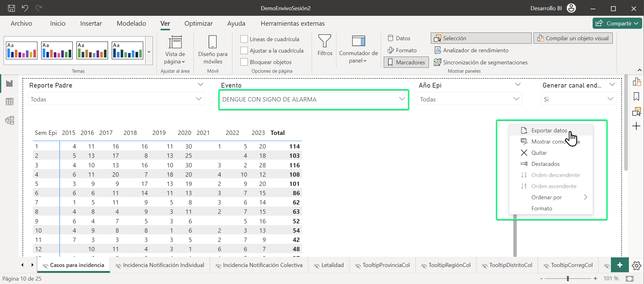Screen dimensions: 644x284
Task: Open Analizador de rendimiento pane
Action: 471,50
